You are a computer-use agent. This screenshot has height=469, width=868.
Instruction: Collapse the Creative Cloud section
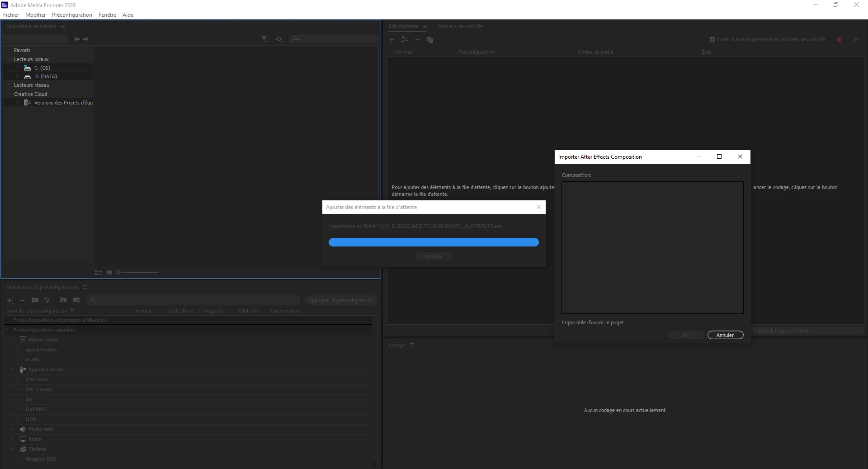point(8,94)
